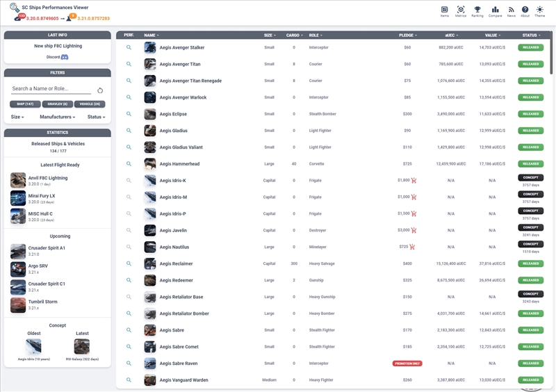Open performance magnifier for Aegis Hammerhead
Viewport: 556px width, 392px height.
click(x=129, y=163)
